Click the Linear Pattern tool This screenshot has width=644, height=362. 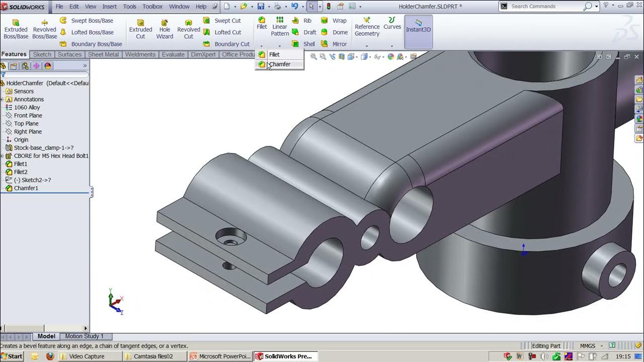coord(280,26)
